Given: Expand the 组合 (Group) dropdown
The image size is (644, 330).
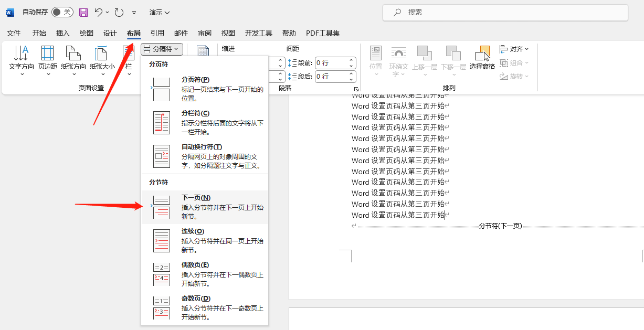Looking at the screenshot, I should point(514,62).
